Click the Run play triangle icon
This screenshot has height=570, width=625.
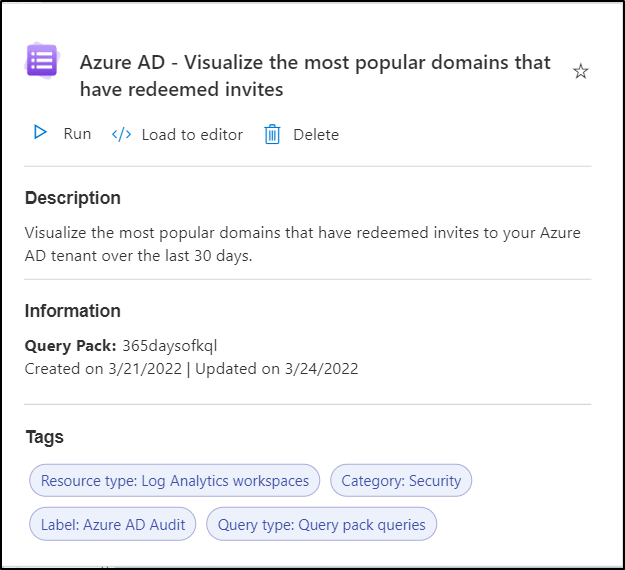pos(40,132)
